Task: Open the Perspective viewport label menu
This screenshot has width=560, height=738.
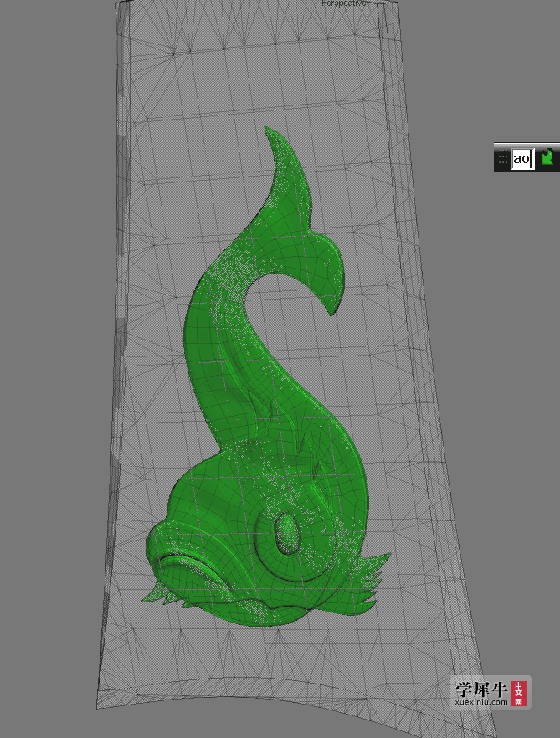Action: pos(344,3)
